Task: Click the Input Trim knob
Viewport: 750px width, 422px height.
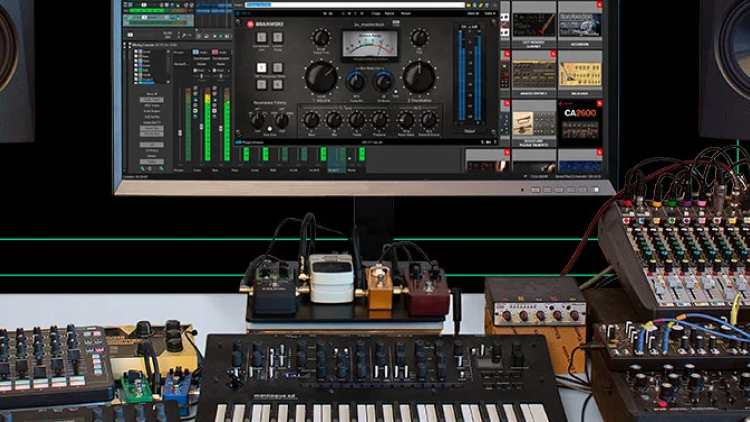Action: (x=321, y=38)
